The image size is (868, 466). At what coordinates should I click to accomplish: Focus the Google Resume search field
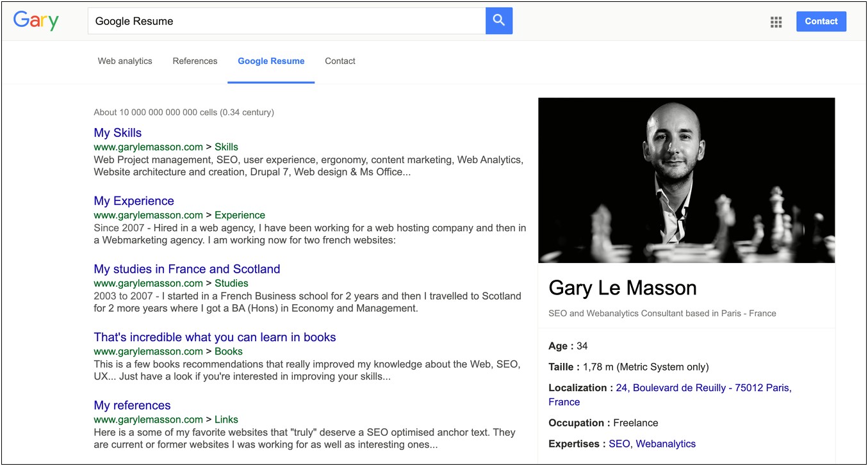point(286,21)
